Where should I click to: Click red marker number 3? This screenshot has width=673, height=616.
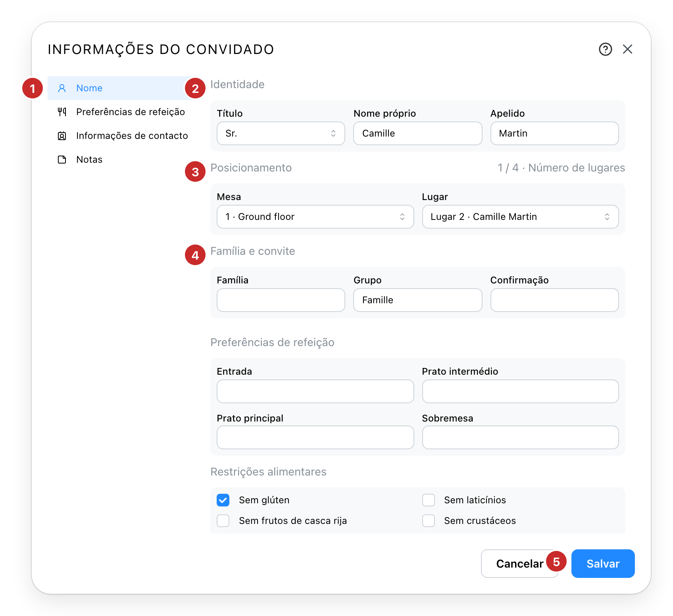click(195, 171)
